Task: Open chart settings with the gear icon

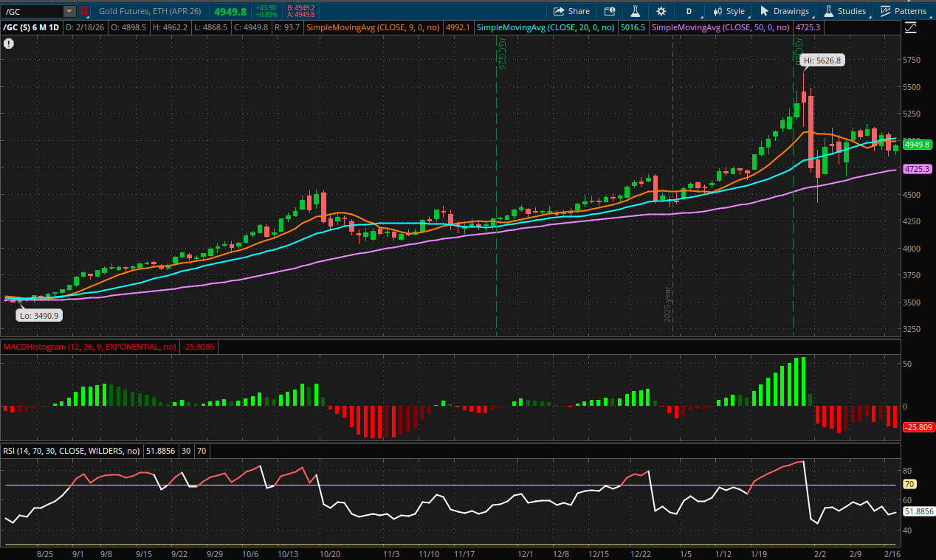Action: pyautogui.click(x=661, y=11)
